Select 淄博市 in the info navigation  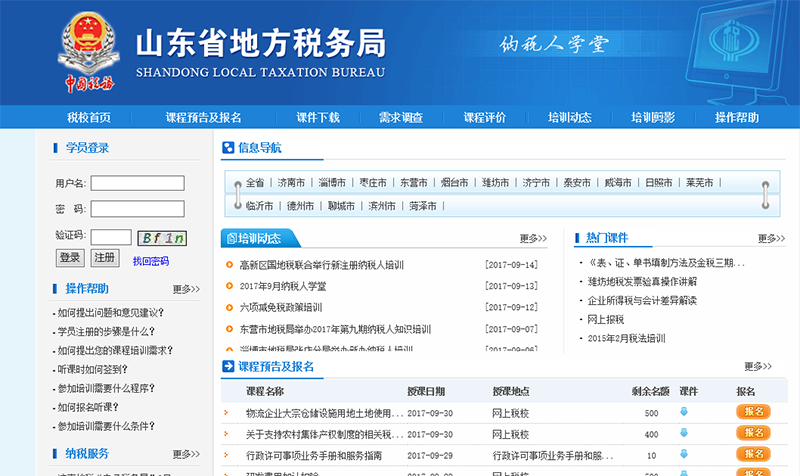pos(332,183)
